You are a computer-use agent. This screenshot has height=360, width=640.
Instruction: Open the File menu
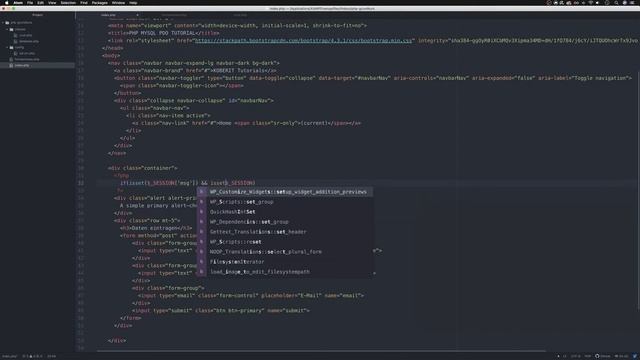click(30, 2)
